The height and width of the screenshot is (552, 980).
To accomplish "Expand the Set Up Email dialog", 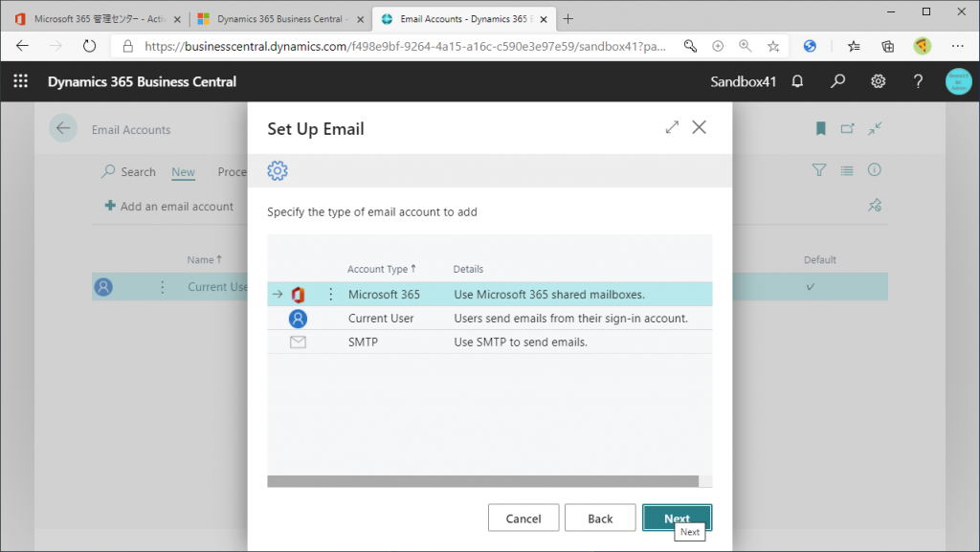I will coord(672,127).
